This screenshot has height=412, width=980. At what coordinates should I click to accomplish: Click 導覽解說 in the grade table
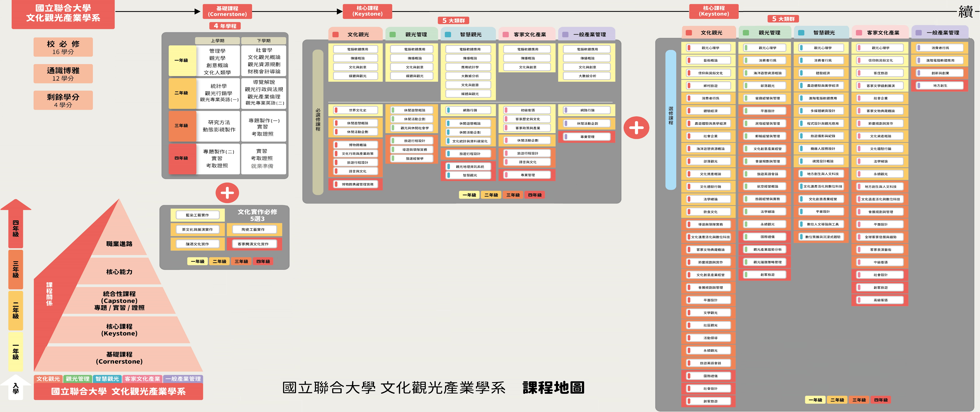264,82
